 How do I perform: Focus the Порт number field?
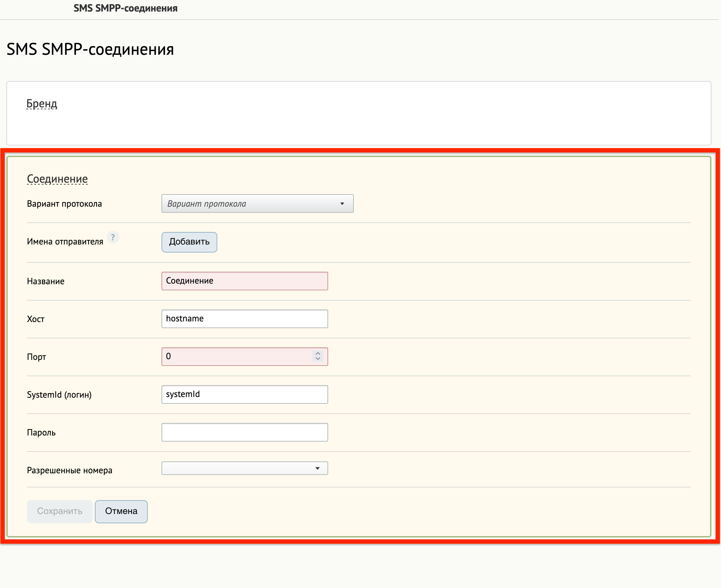click(244, 357)
